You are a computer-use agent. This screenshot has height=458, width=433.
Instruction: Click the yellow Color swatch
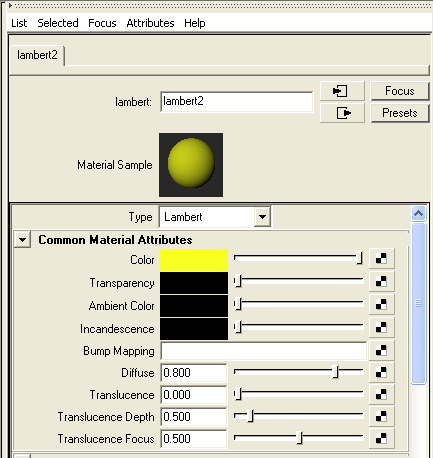(x=194, y=260)
